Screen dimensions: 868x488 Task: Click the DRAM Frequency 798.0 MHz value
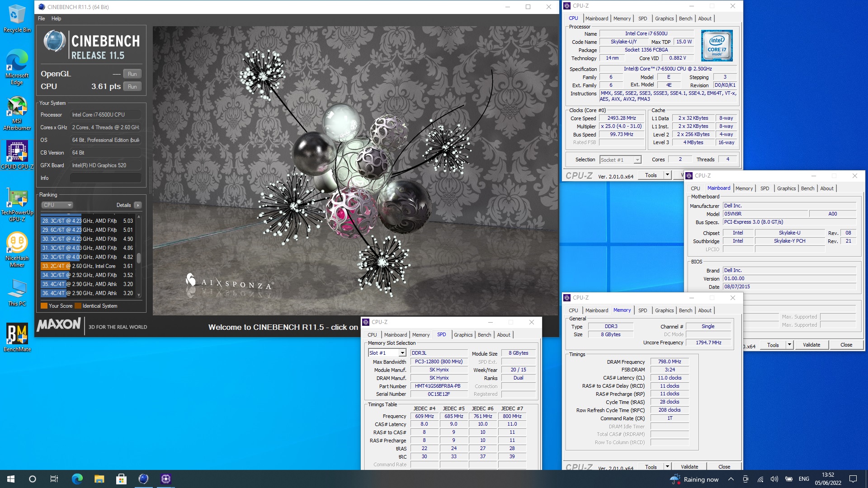pyautogui.click(x=670, y=361)
